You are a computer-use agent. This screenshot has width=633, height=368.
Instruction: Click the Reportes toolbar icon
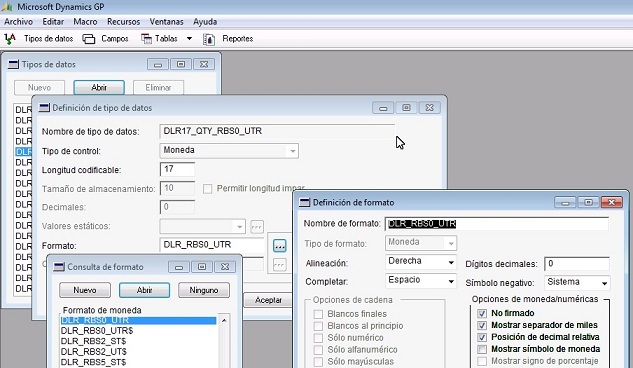coord(209,39)
